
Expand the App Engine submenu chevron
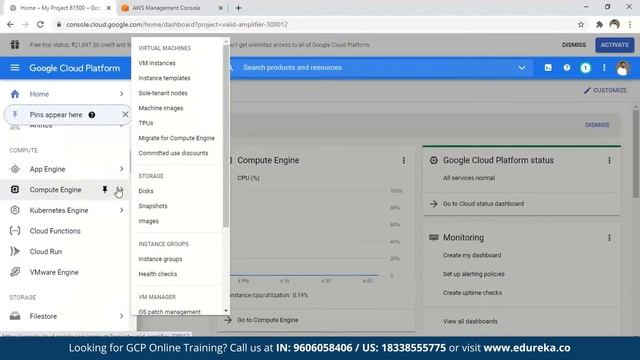coord(122,169)
